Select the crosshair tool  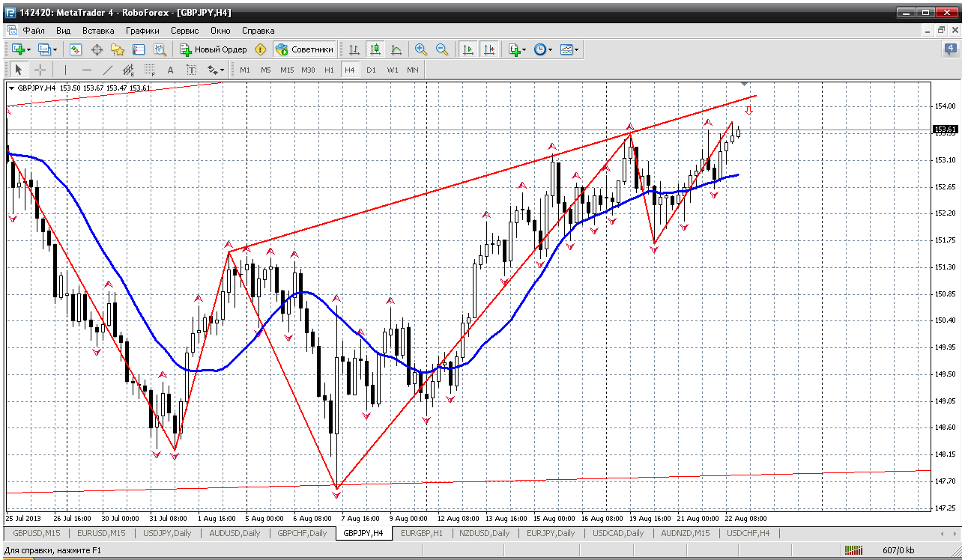click(40, 70)
